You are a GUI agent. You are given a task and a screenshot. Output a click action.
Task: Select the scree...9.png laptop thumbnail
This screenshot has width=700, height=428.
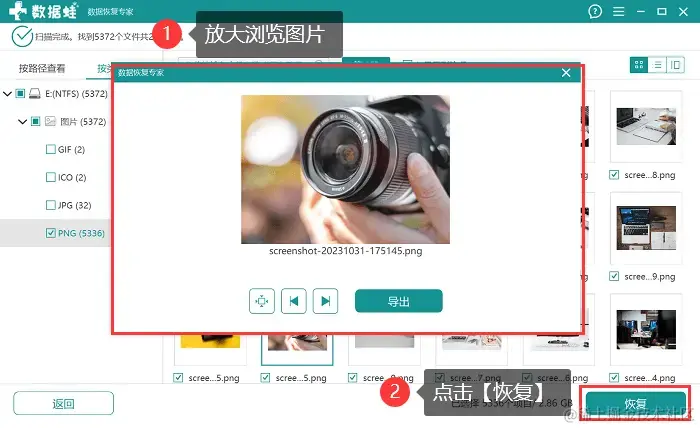(646, 228)
